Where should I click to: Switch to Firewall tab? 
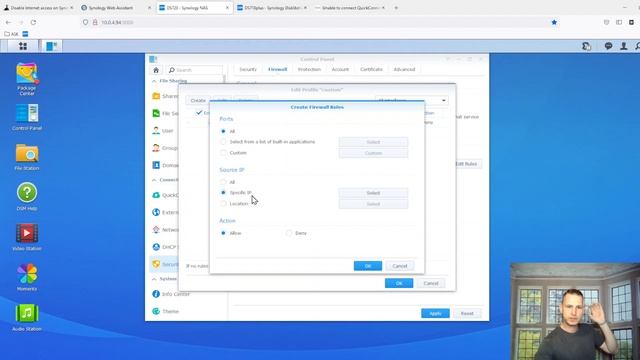tap(278, 69)
